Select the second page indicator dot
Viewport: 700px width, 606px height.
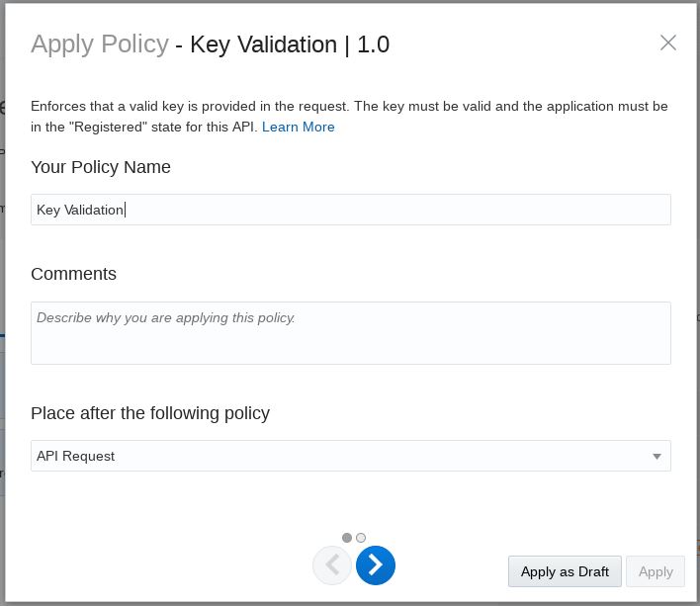(x=361, y=538)
